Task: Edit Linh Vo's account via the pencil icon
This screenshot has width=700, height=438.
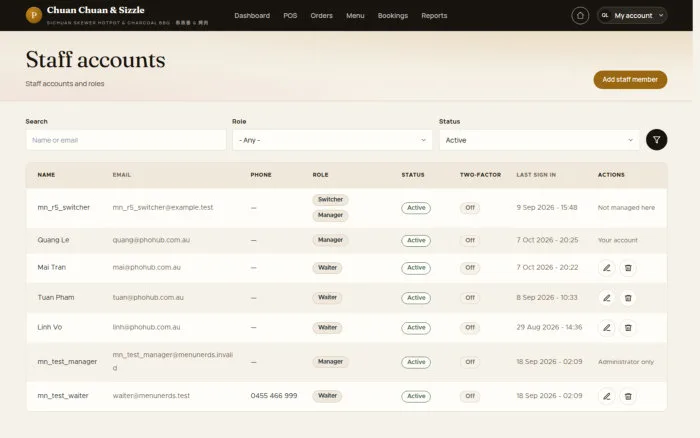Action: tap(607, 328)
